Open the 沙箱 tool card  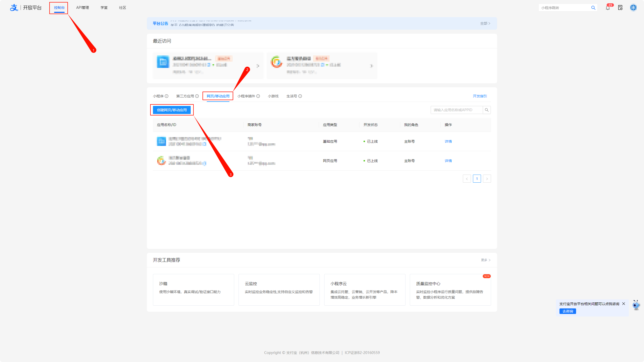[x=193, y=290]
